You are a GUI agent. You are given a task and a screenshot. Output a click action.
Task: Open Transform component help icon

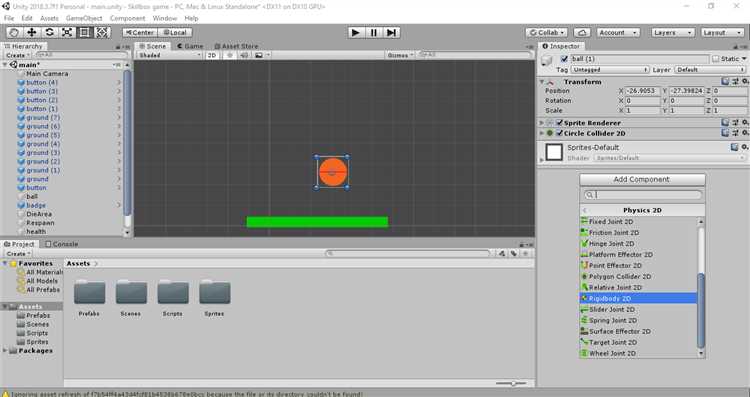726,82
